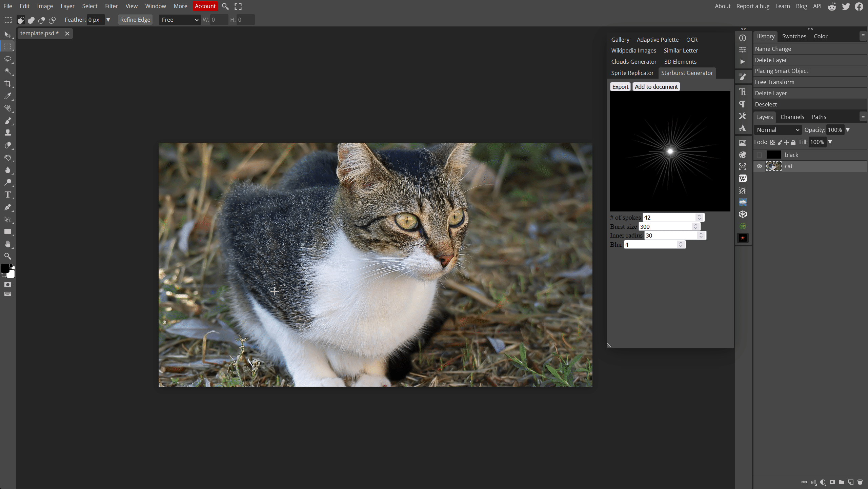Select the Lasso tool
The width and height of the screenshot is (868, 489).
(x=7, y=59)
